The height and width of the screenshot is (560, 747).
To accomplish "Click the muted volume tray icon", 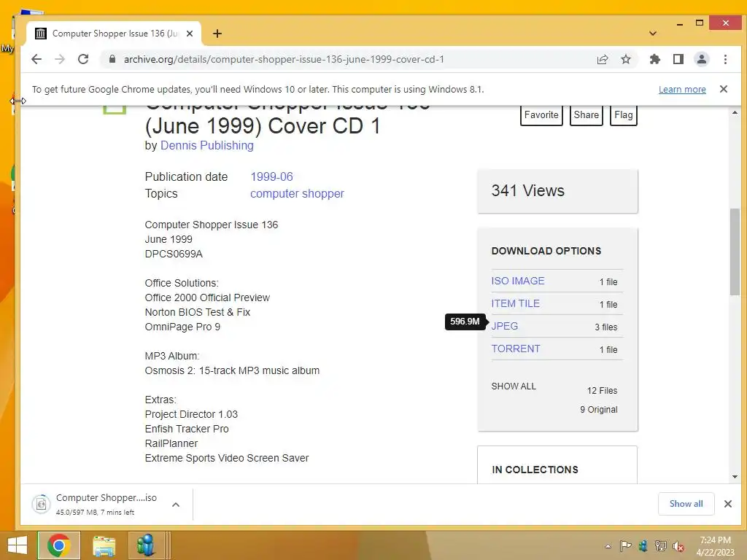I will [678, 546].
